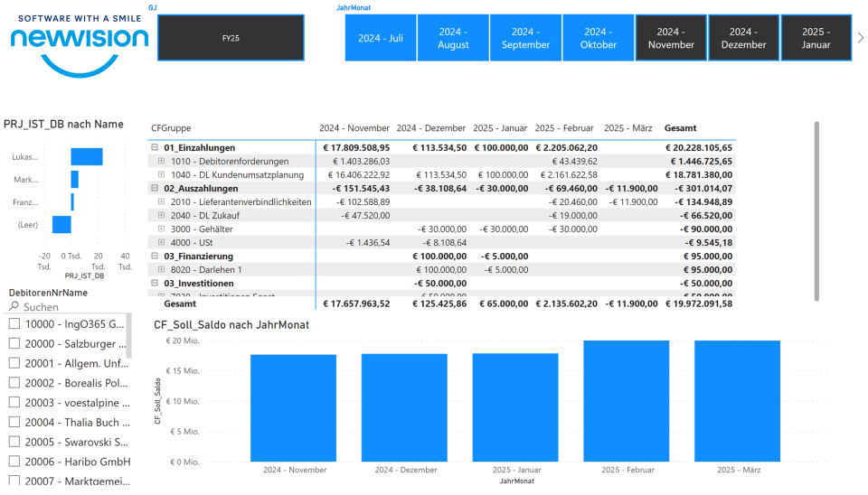Expand row 3000 - Gehälter
The width and height of the screenshot is (868, 495).
162,229
